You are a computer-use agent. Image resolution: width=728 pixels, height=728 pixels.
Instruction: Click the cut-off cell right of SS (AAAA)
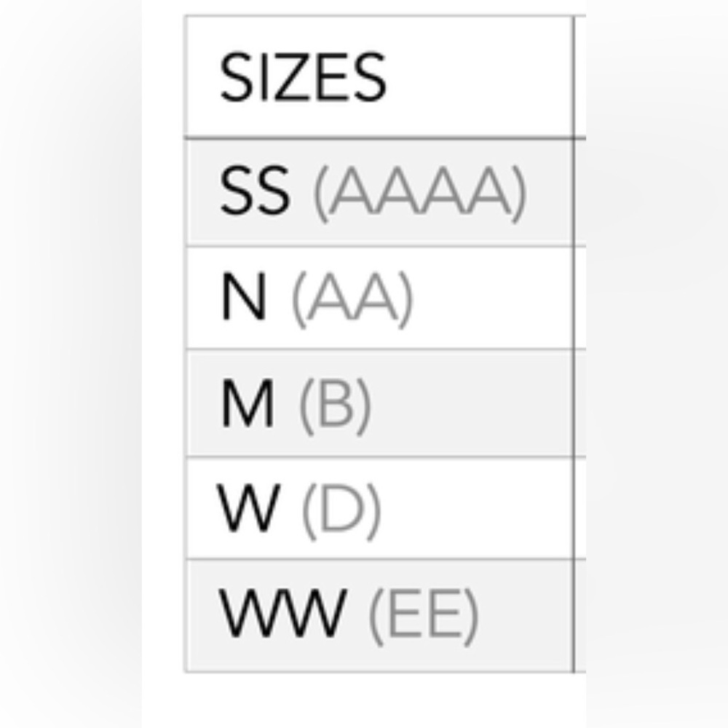point(580,192)
